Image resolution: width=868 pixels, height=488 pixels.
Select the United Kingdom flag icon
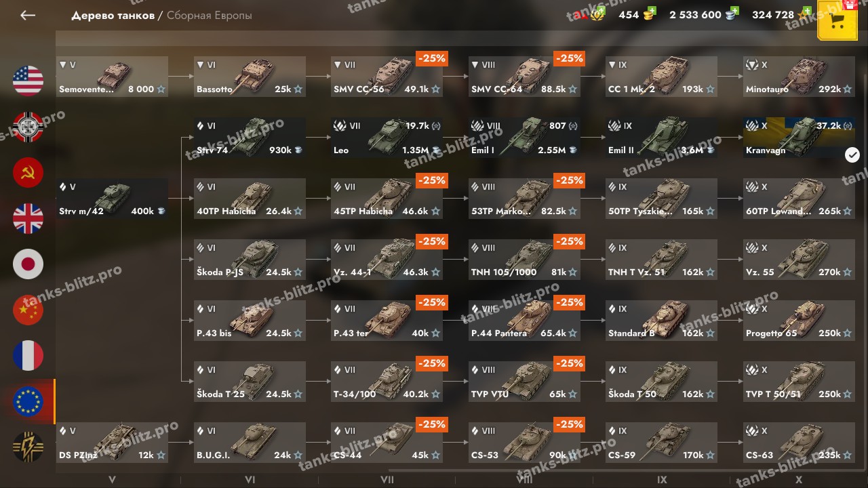point(28,219)
